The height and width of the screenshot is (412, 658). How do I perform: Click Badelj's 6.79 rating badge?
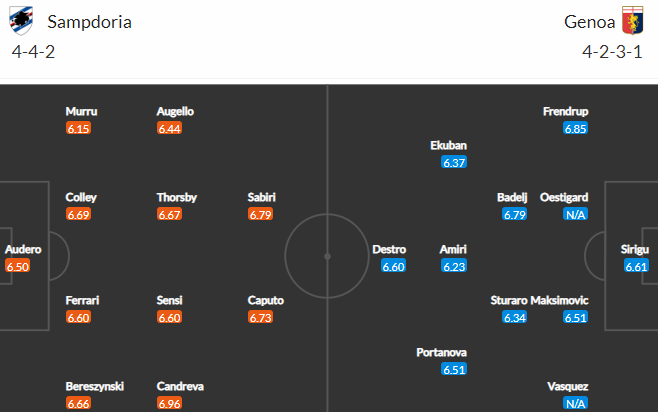(514, 214)
